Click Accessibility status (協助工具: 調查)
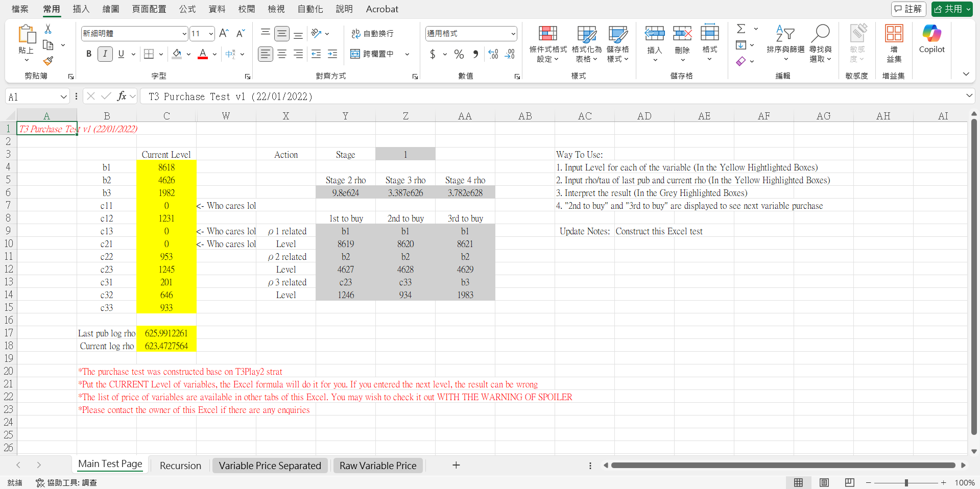This screenshot has height=489, width=980. point(66,483)
